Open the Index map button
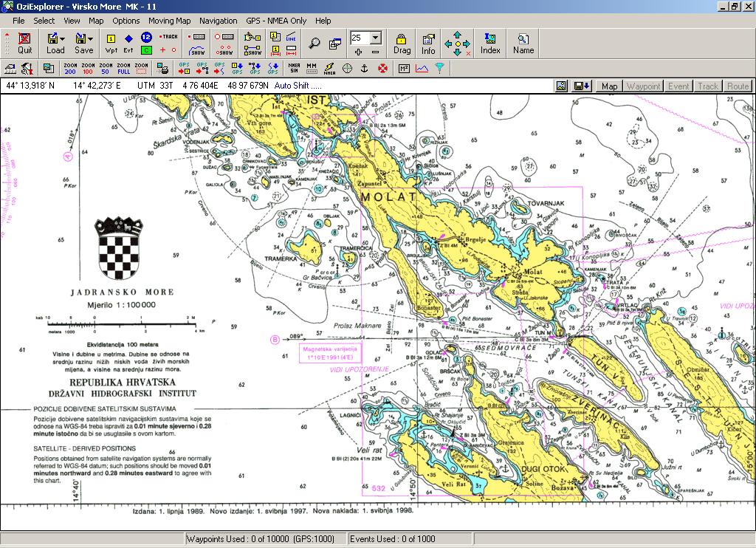756x548 pixels. 490,44
